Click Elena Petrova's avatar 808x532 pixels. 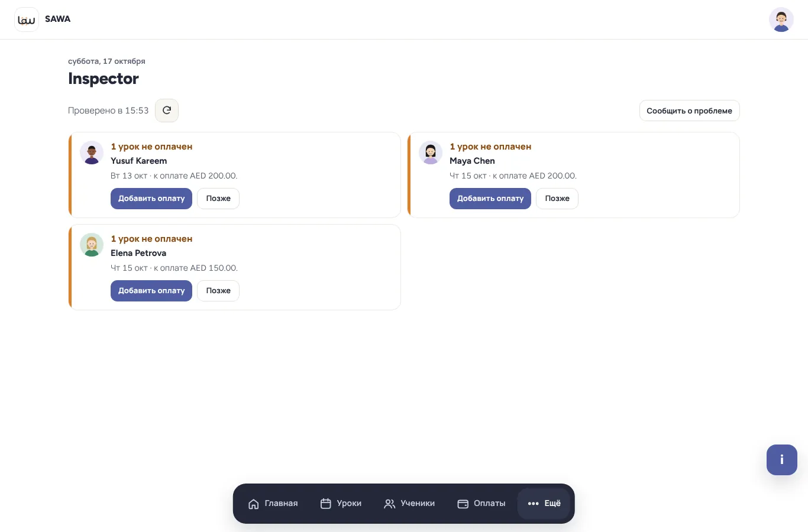point(92,245)
